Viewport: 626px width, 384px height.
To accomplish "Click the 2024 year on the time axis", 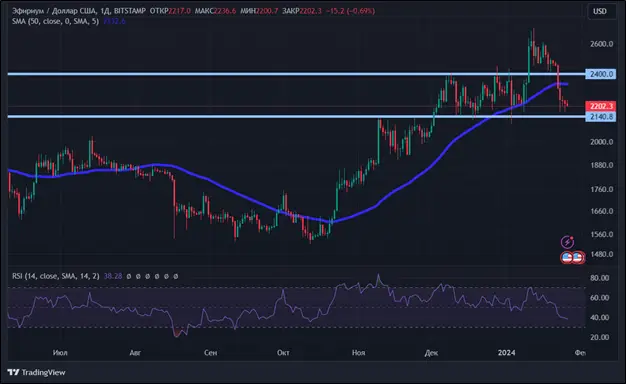I will (507, 353).
